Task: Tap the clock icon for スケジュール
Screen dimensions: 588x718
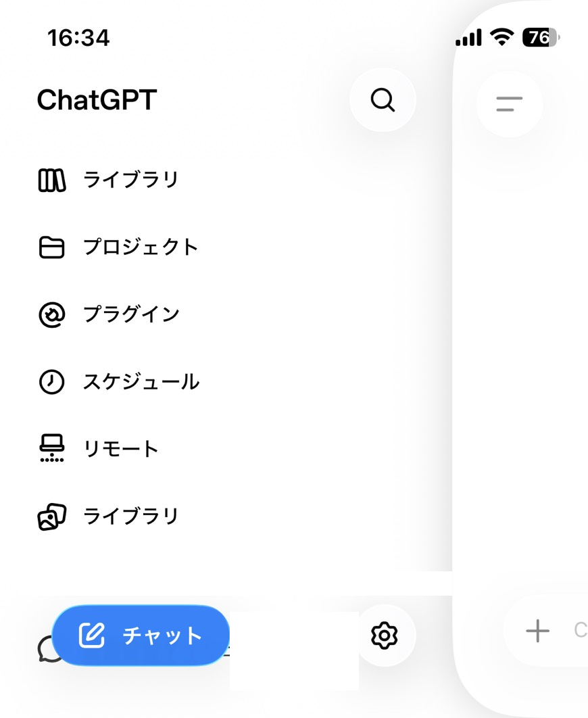Action: (x=52, y=382)
